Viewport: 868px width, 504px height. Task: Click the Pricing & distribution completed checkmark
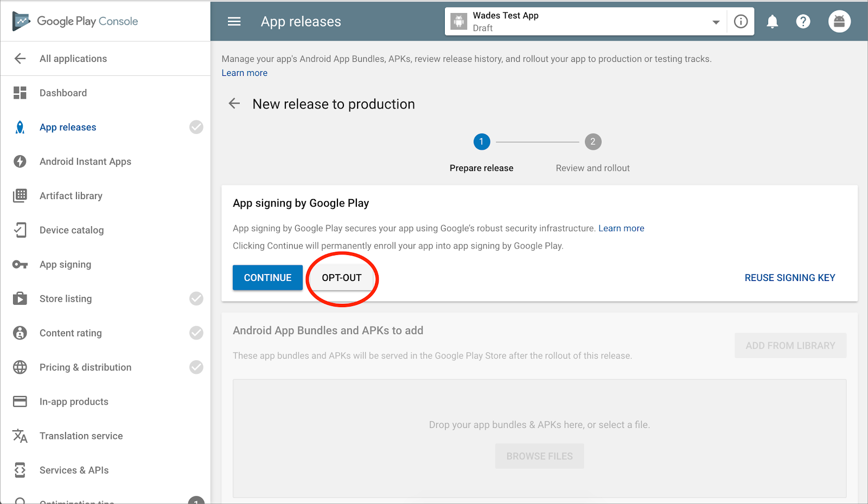[196, 367]
